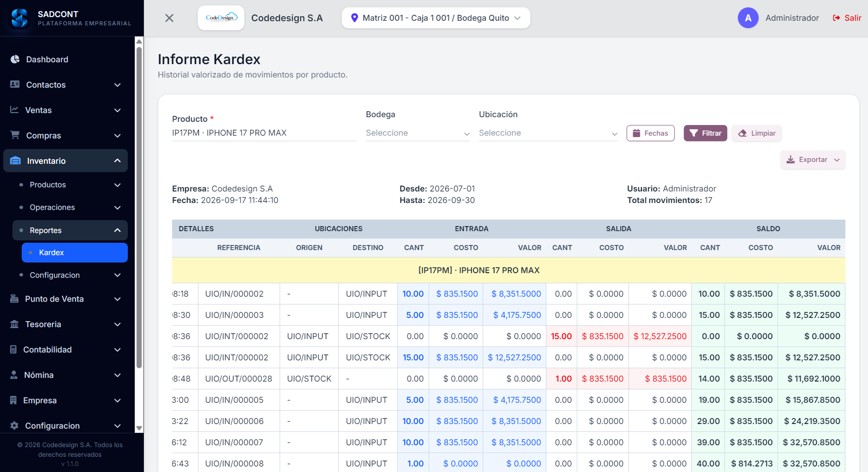Click the Configuracion gear icon in sidebar
Image resolution: width=868 pixels, height=472 pixels.
[x=14, y=425]
